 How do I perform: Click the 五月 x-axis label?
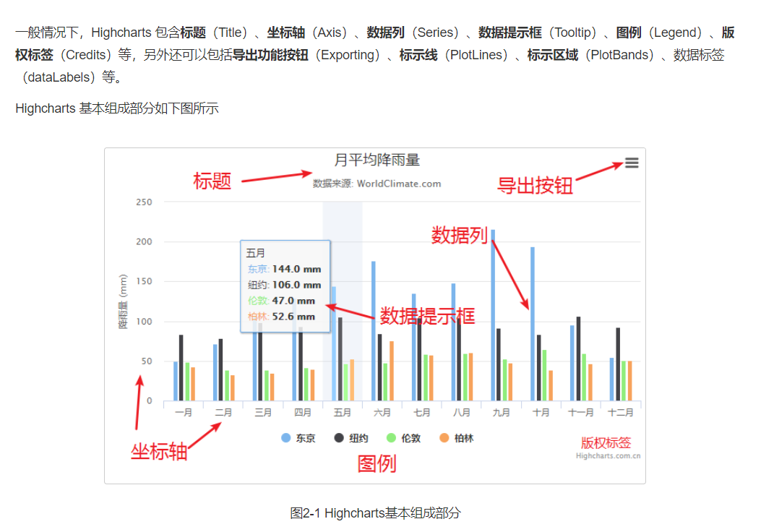342,413
